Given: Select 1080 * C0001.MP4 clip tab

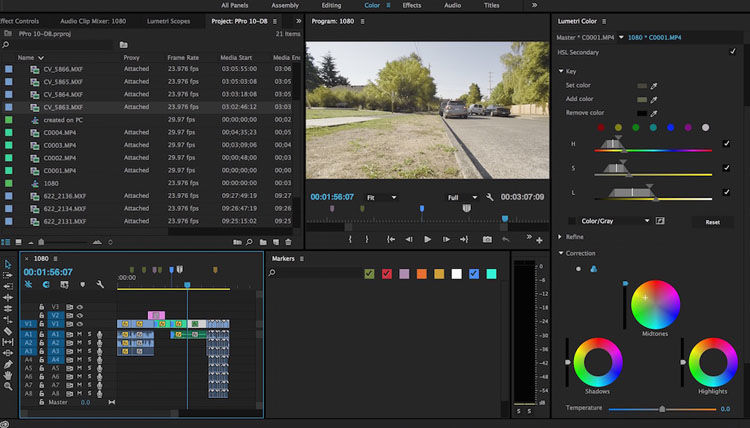Looking at the screenshot, I should pos(654,37).
